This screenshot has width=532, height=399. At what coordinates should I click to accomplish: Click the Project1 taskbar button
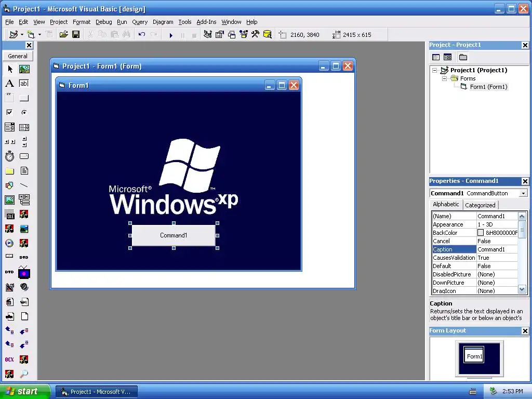97,392
